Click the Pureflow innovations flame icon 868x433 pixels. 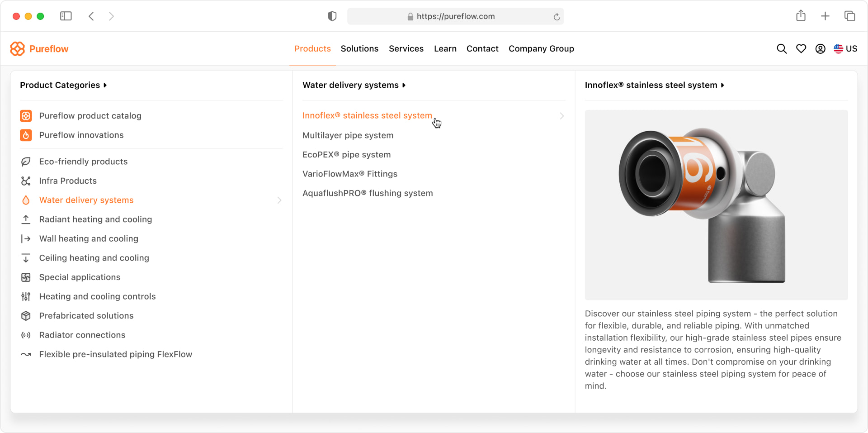click(26, 135)
